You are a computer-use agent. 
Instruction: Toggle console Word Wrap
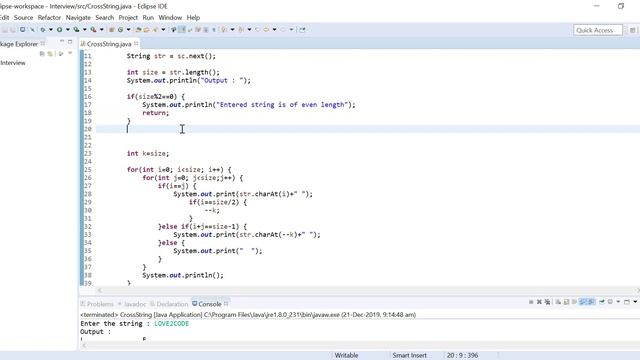575,302
